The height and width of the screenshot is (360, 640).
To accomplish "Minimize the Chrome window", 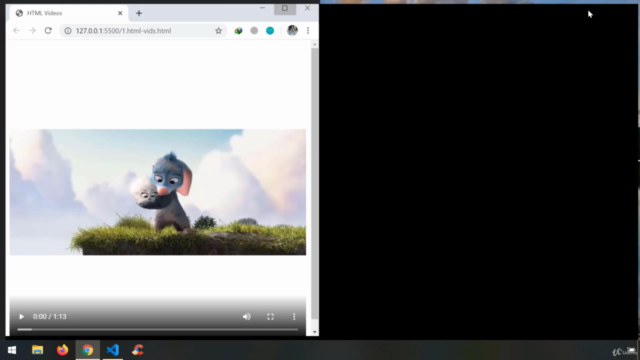I will coord(262,8).
